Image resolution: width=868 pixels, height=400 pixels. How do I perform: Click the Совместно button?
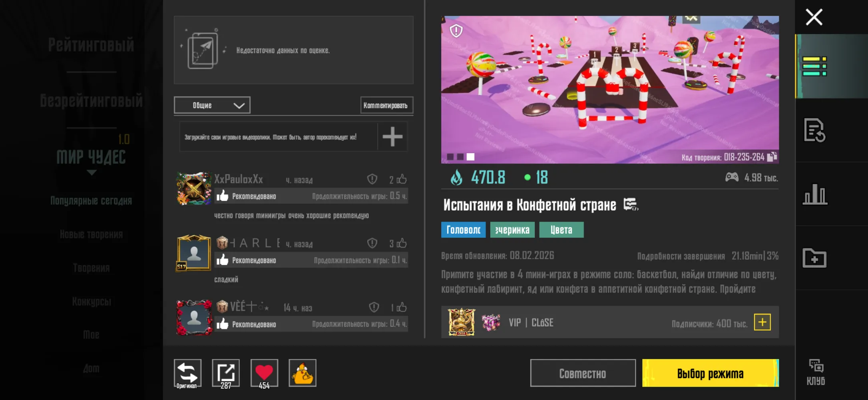pyautogui.click(x=583, y=373)
